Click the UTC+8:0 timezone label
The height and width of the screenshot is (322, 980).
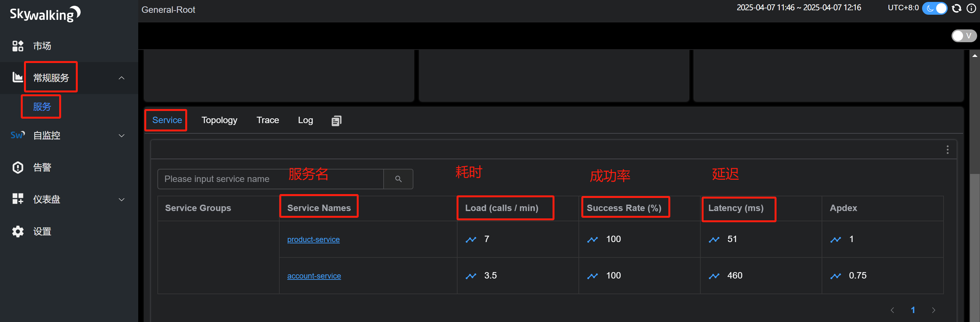click(x=903, y=8)
